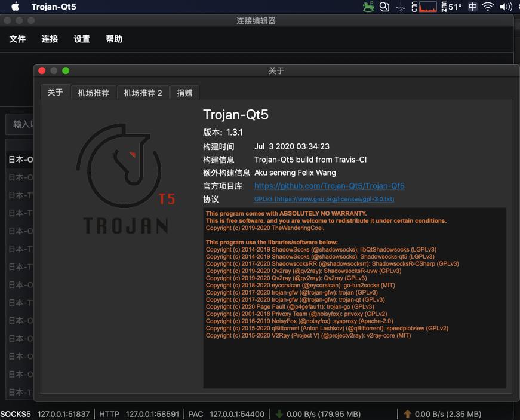Select the highlighted 日本-O connection row
The width and height of the screenshot is (520, 420).
click(20, 160)
